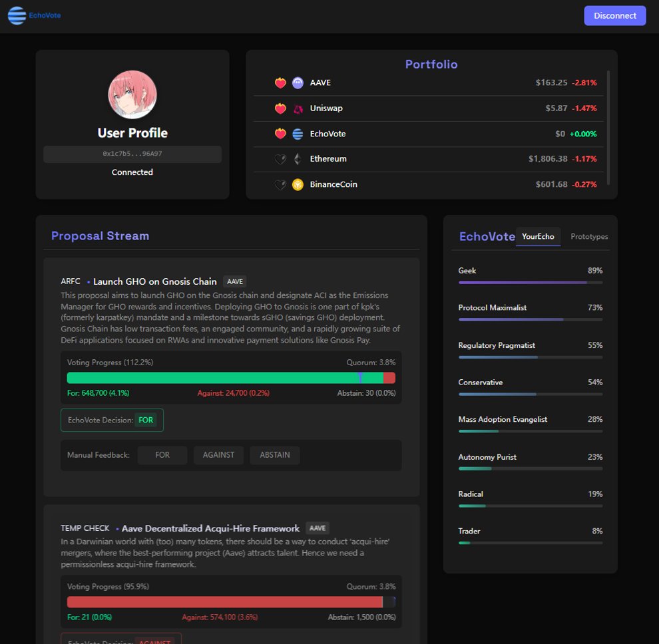This screenshot has height=644, width=659.
Task: Click the EchoVote token icon in portfolio
Action: coord(298,134)
